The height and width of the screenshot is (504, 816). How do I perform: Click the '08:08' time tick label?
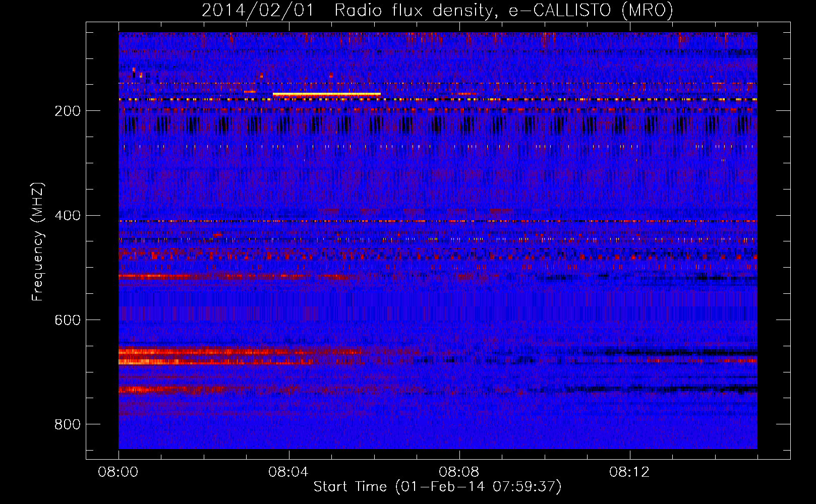click(x=459, y=472)
